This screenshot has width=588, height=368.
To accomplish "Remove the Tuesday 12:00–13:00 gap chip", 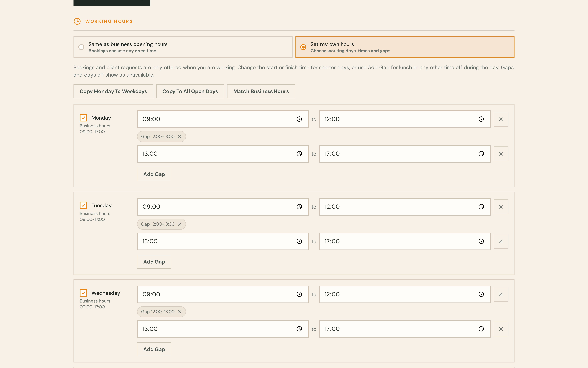I will (180, 224).
